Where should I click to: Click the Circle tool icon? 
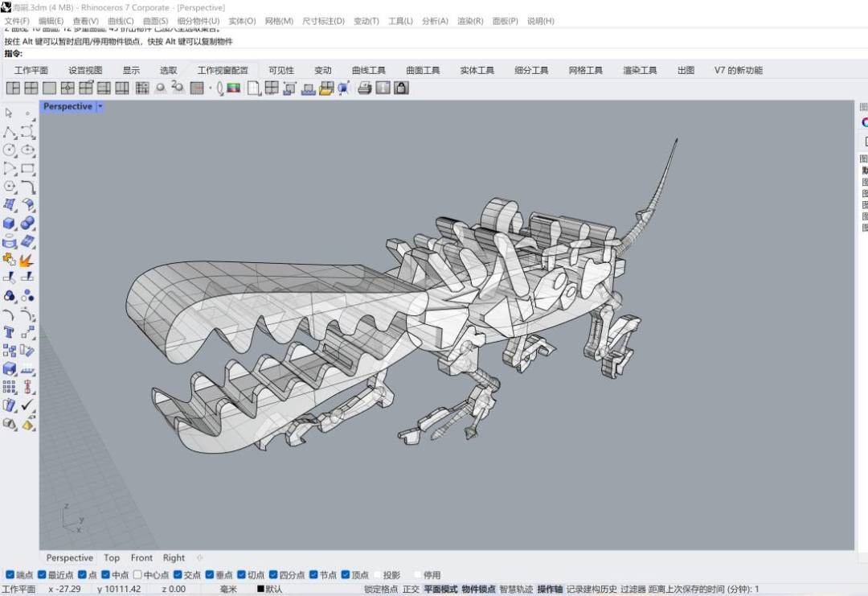pyautogui.click(x=10, y=150)
